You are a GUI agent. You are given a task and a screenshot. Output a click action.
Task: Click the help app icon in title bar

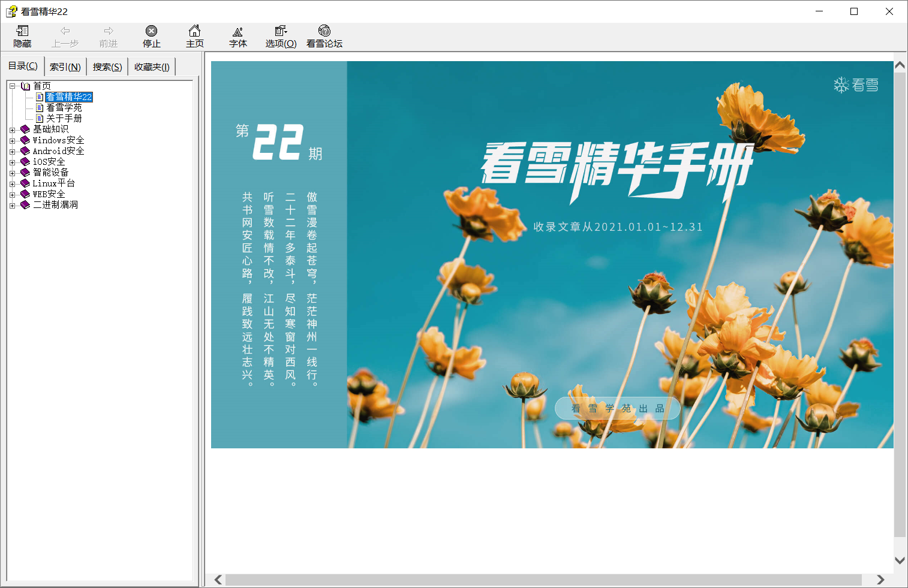pos(11,11)
